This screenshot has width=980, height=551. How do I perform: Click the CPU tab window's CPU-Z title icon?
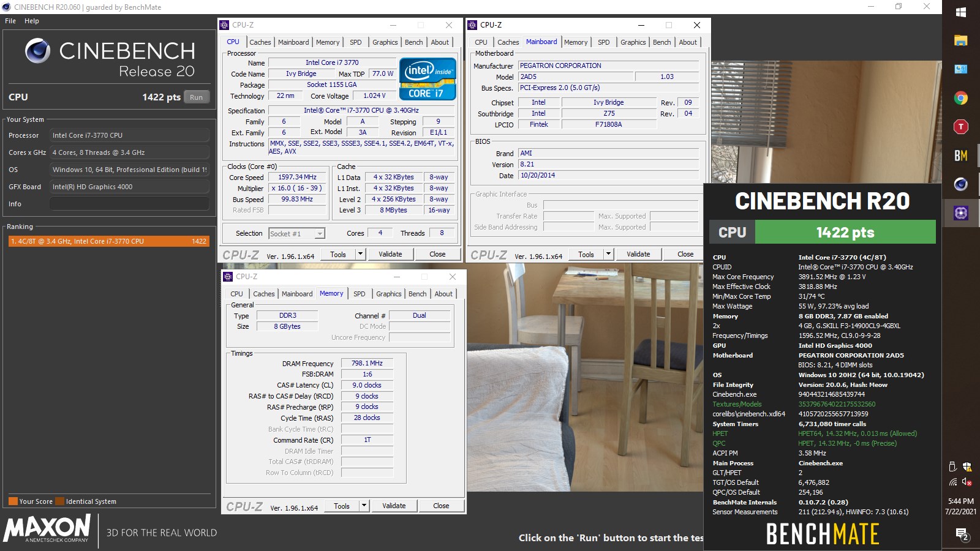tap(225, 25)
